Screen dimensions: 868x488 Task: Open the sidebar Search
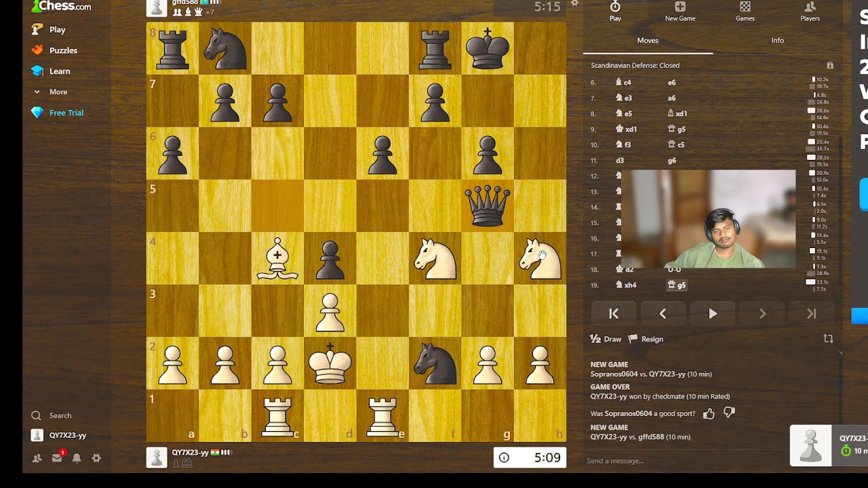52,415
